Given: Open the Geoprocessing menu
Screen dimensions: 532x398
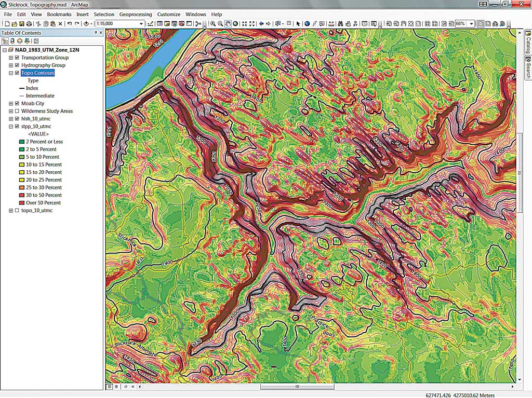Looking at the screenshot, I should [x=136, y=15].
